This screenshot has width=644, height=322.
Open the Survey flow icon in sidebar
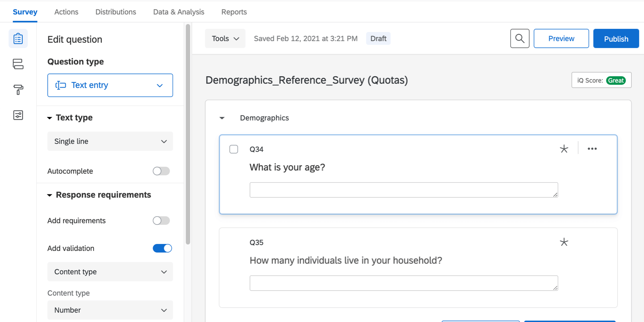coord(18,64)
